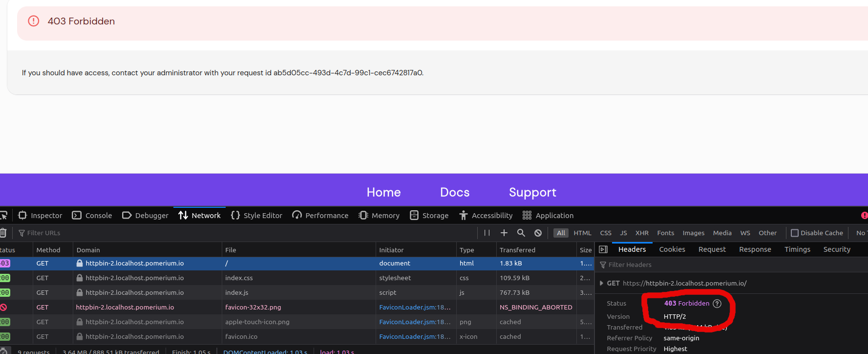Image resolution: width=868 pixels, height=354 pixels.
Task: Sort by the File column header
Action: 298,250
